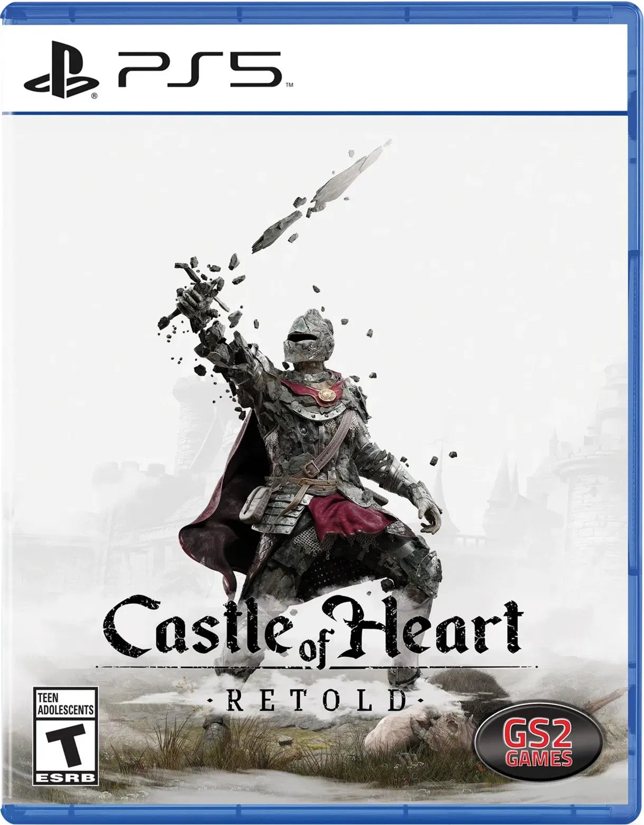Click the ESRB Teen rating badge
The image size is (644, 825).
point(66,735)
